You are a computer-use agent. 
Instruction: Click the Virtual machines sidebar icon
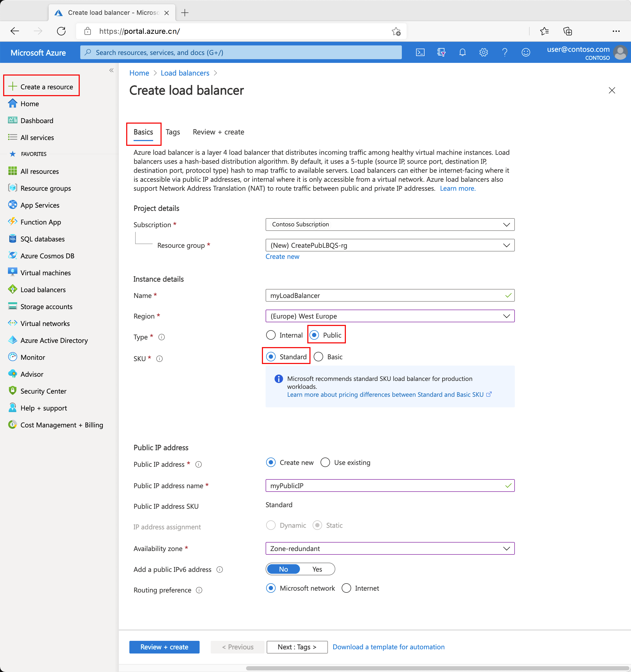click(12, 272)
